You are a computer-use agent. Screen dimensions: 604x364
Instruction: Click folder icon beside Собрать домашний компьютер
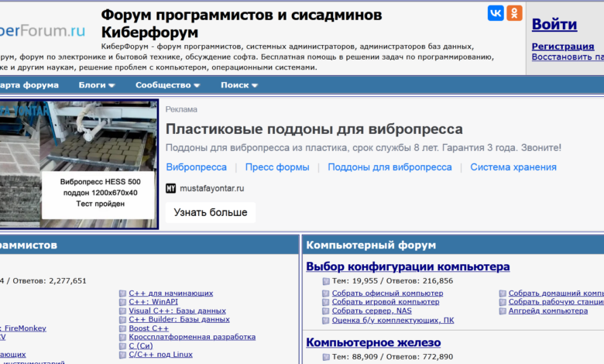503,294
